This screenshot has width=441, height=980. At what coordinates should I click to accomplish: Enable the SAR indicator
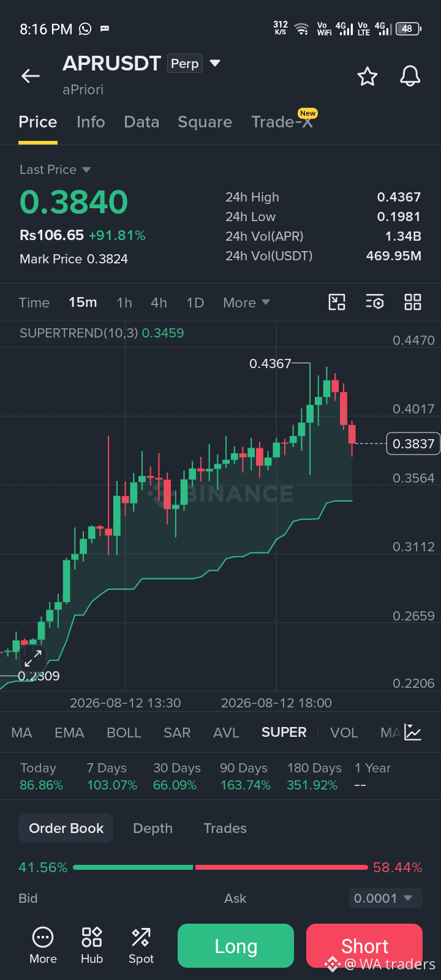(x=177, y=733)
